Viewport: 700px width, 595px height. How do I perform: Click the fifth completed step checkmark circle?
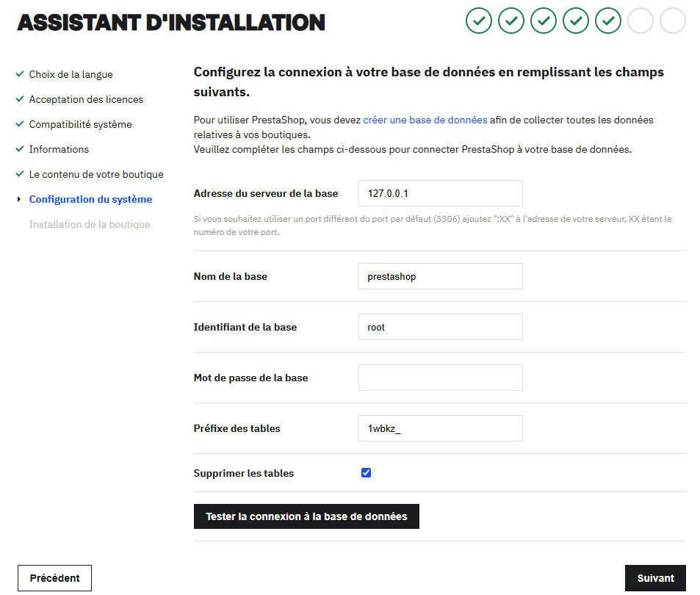point(608,21)
